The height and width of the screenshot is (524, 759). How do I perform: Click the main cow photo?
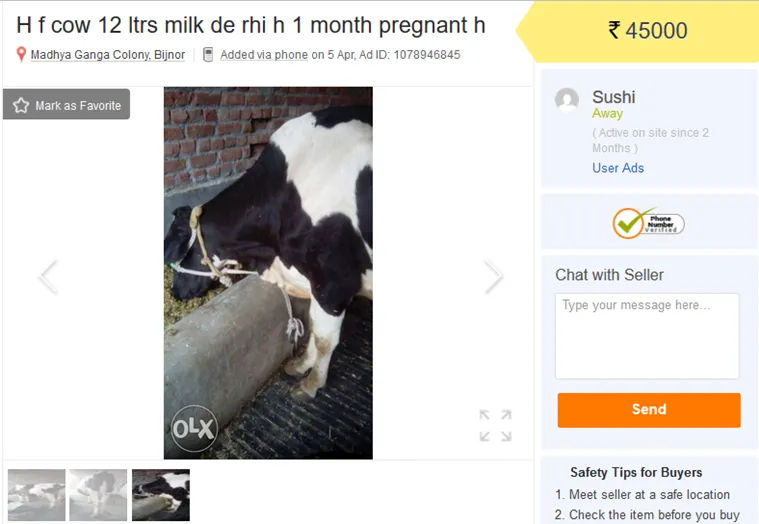268,273
